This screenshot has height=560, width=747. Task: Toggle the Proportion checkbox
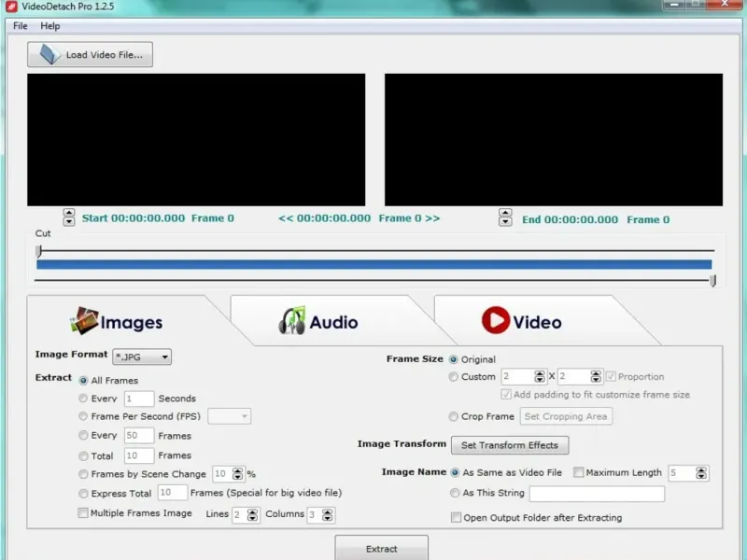point(611,377)
